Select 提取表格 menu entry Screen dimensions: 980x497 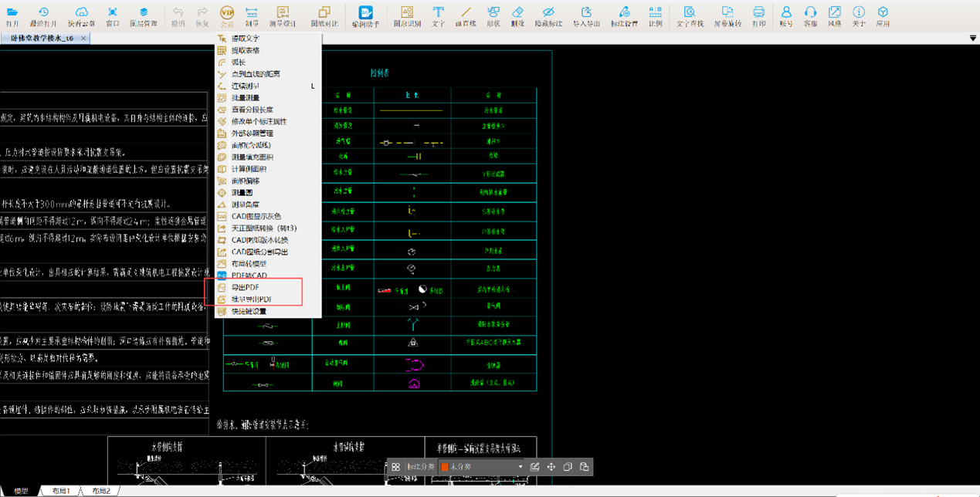(246, 50)
